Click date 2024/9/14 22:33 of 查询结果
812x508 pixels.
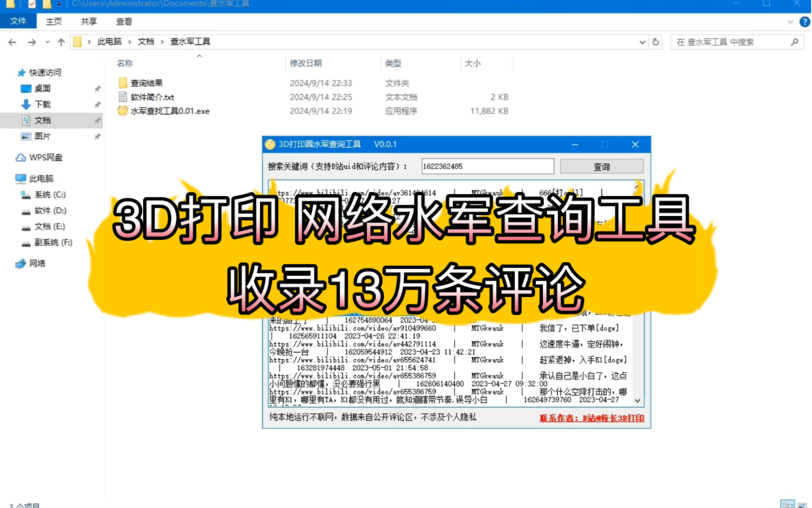pyautogui.click(x=321, y=83)
